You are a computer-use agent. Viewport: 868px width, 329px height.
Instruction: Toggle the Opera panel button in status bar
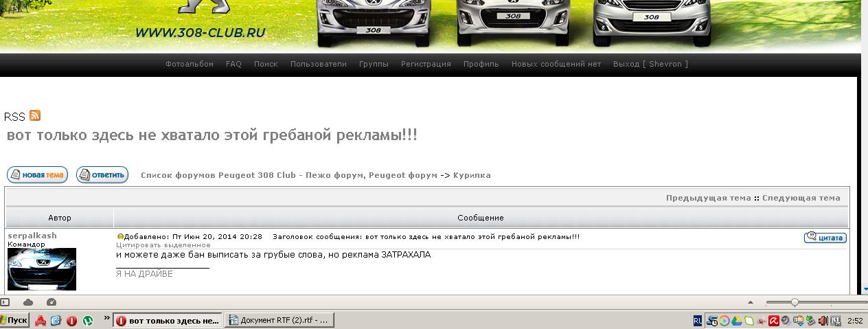(x=5, y=302)
